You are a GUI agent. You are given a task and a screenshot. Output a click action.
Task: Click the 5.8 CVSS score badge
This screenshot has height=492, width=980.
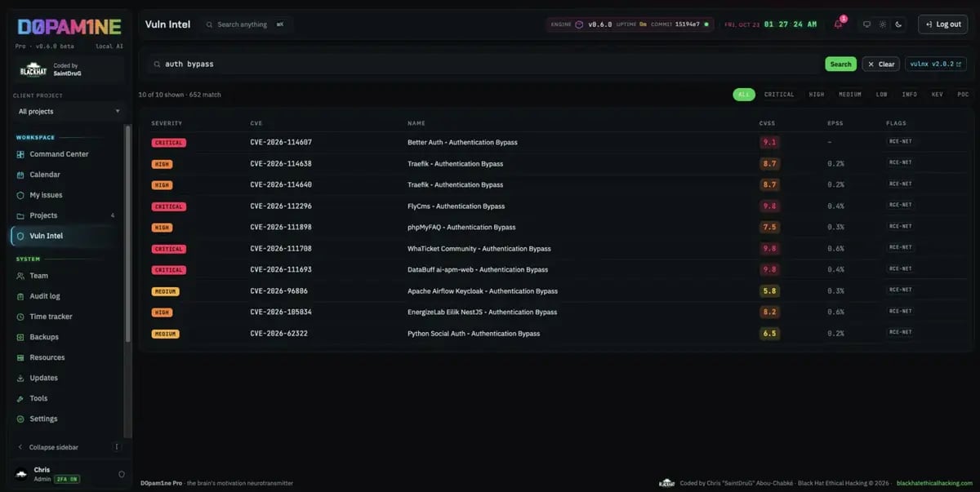point(769,290)
